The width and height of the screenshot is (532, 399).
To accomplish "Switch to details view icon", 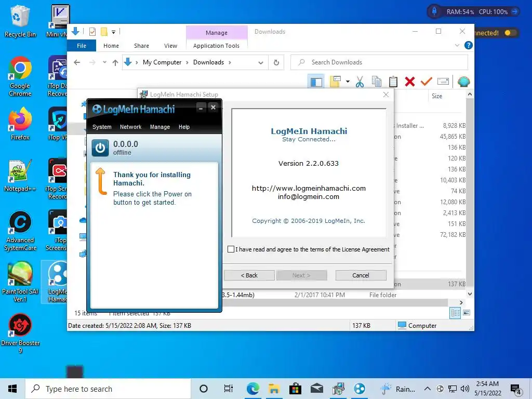I will click(x=455, y=313).
